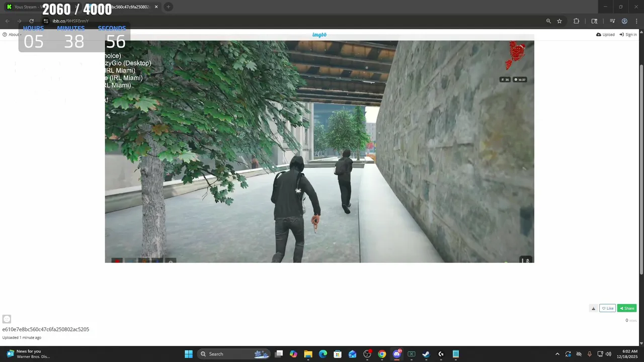644x362 pixels.
Task: Open the Upload option in imgbb header
Action: [605, 35]
